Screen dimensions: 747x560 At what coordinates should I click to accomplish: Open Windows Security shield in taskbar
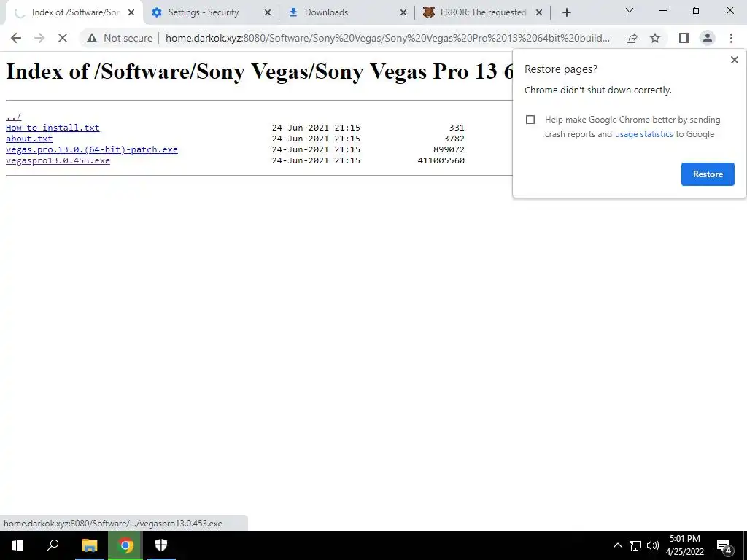[x=161, y=545]
